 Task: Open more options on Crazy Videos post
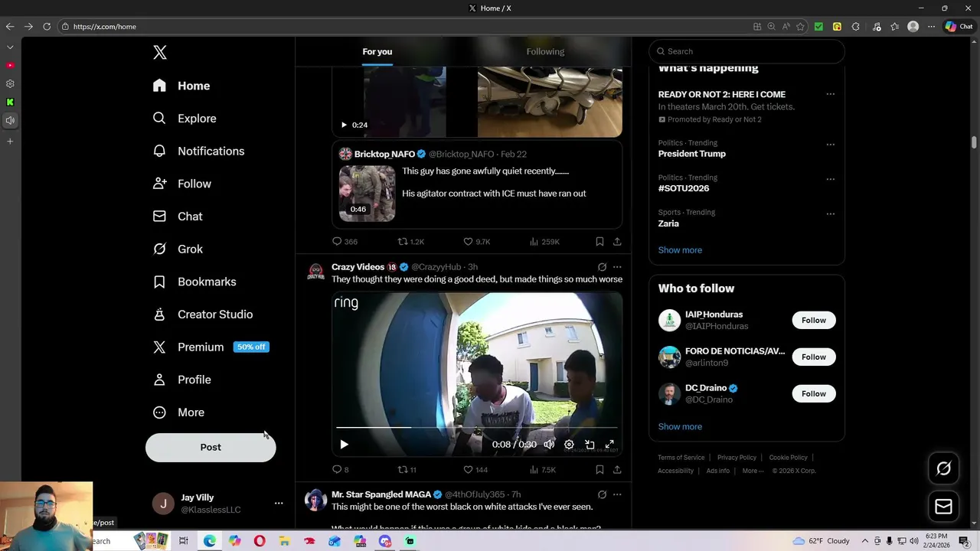[617, 267]
